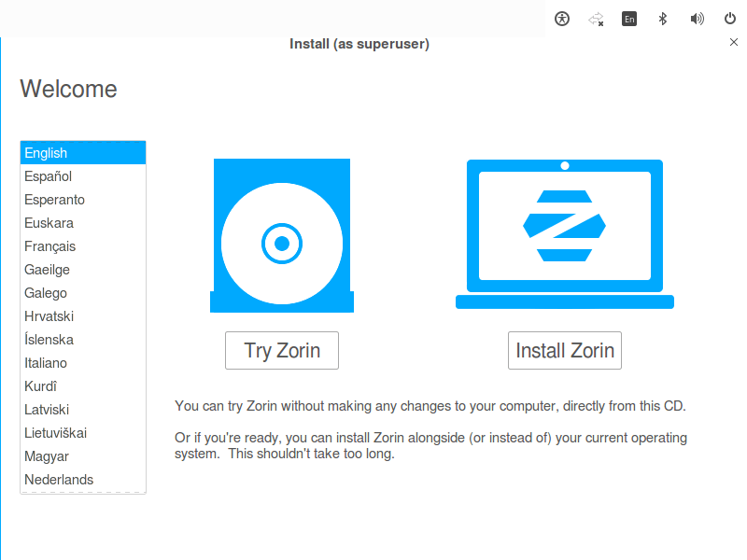
Task: Click the Bluetooth icon in top bar
Action: point(663,19)
